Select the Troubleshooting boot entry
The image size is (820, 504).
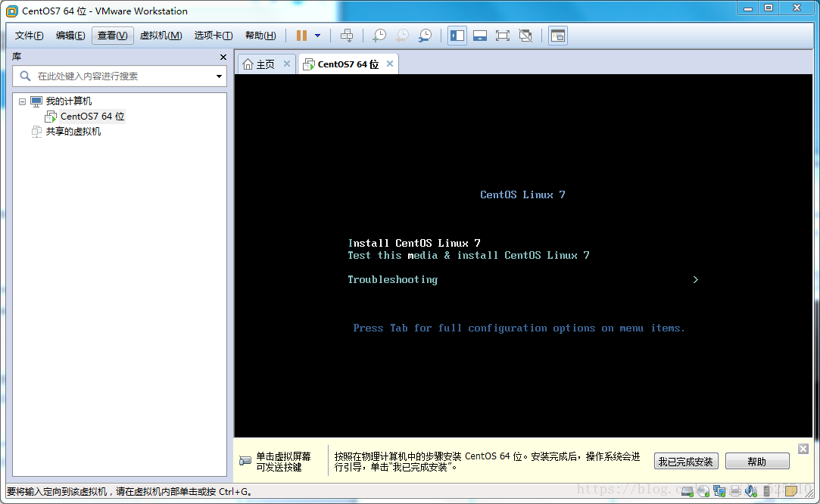[393, 280]
